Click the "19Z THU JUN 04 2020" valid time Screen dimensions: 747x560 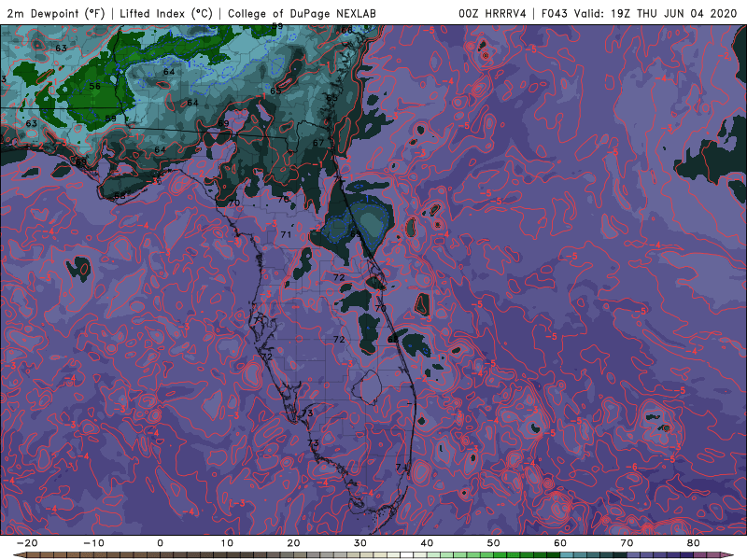(673, 13)
